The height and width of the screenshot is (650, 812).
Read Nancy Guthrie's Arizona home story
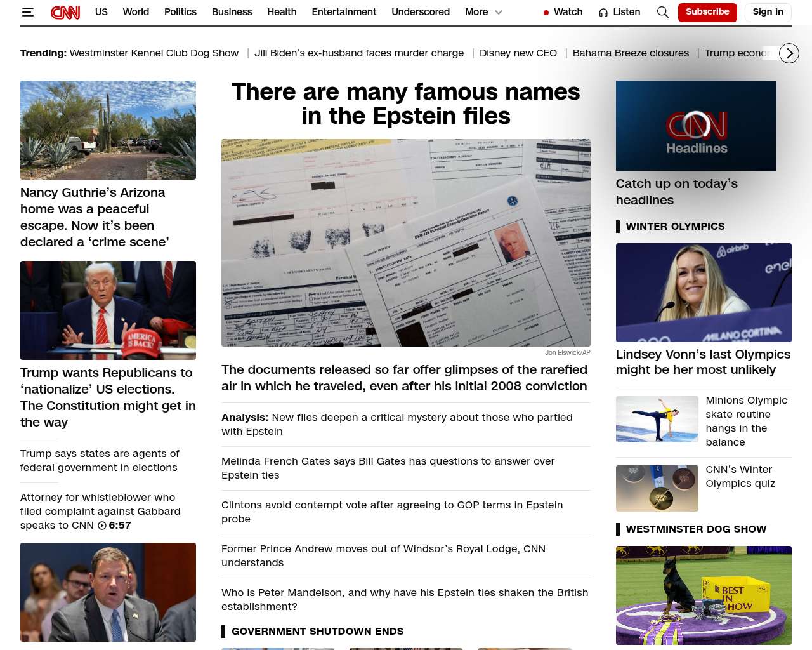tap(95, 217)
